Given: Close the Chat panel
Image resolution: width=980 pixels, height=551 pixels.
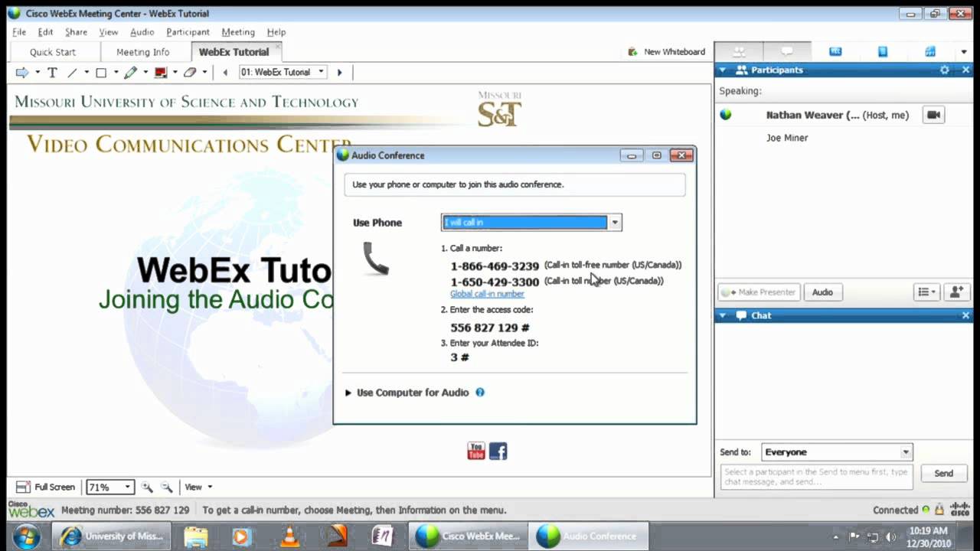Looking at the screenshot, I should (965, 315).
